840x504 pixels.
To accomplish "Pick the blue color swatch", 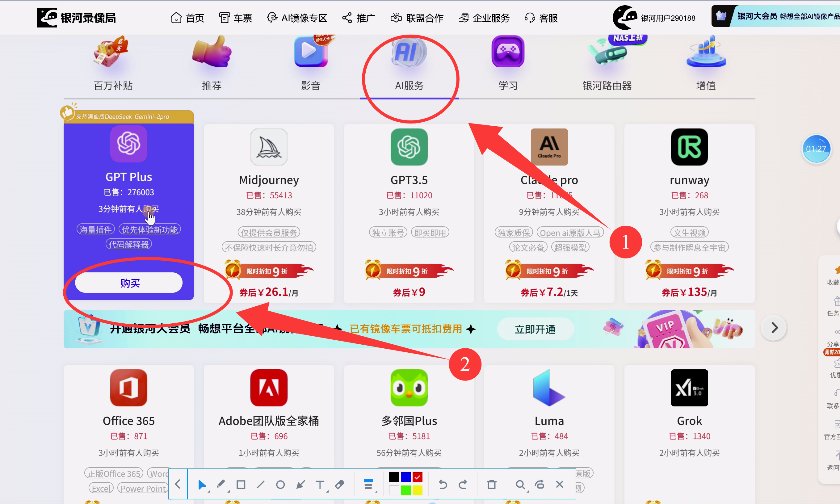I will pyautogui.click(x=405, y=477).
